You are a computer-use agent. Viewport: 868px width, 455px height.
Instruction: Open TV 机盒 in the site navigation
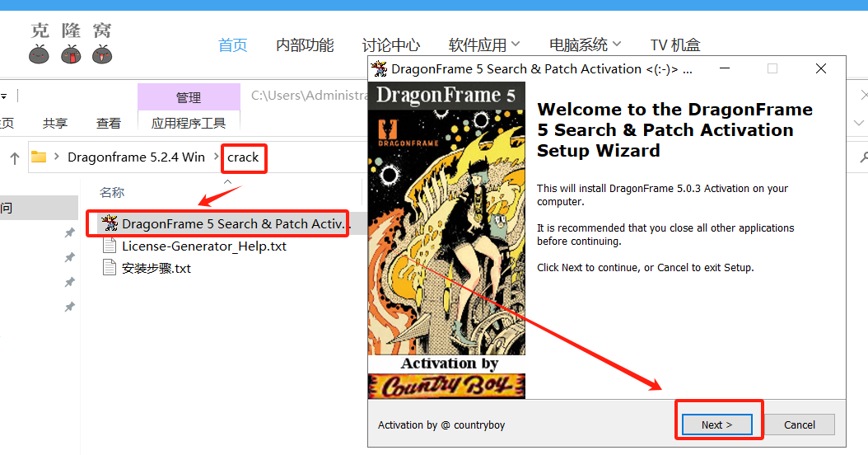[675, 45]
